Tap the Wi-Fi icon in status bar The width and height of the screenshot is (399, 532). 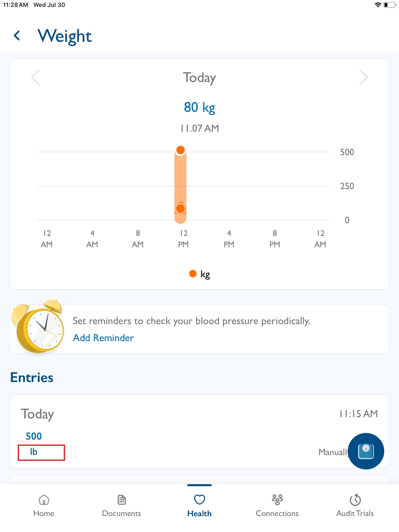(x=378, y=5)
